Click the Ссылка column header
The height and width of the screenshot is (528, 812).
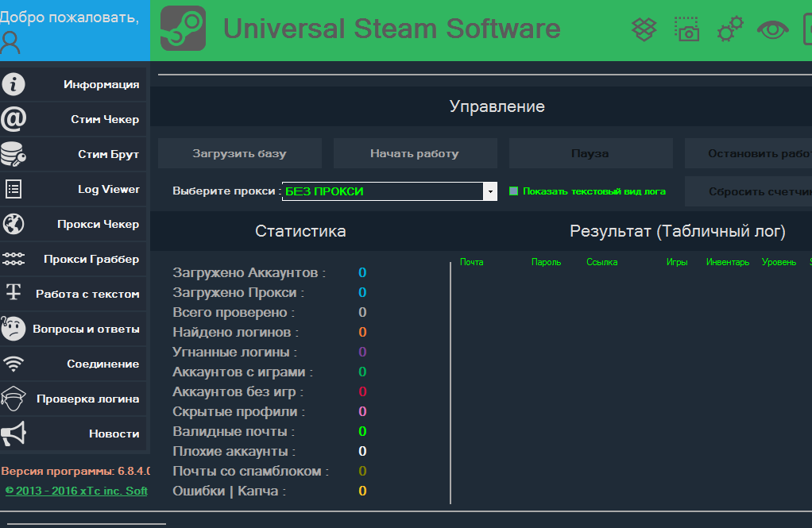pyautogui.click(x=601, y=262)
